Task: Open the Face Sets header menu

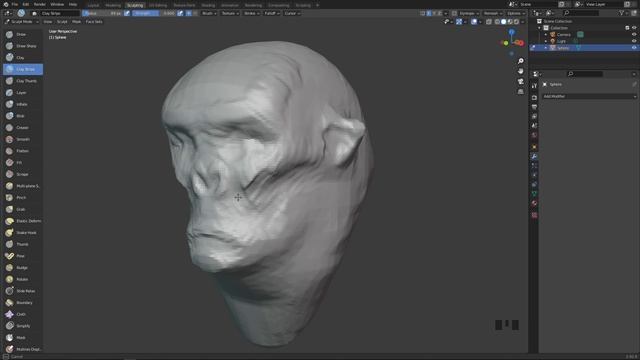Action: pos(94,22)
